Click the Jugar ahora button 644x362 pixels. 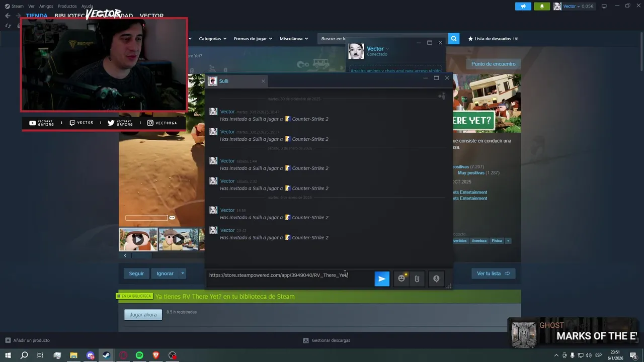[143, 315]
